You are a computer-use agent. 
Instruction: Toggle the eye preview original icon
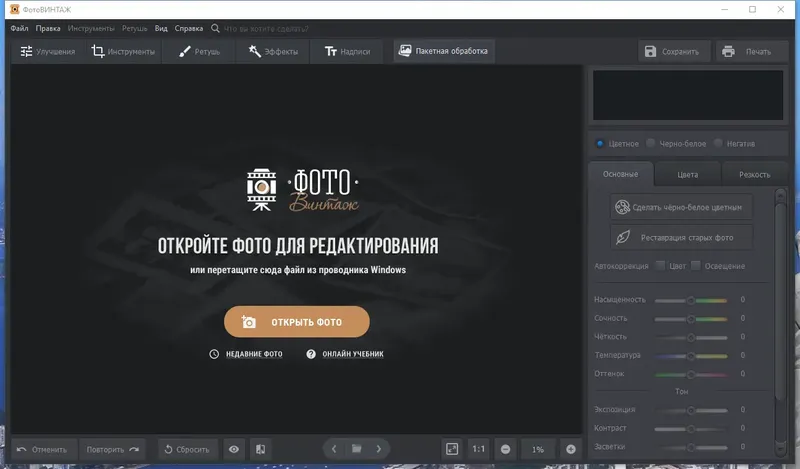(234, 450)
